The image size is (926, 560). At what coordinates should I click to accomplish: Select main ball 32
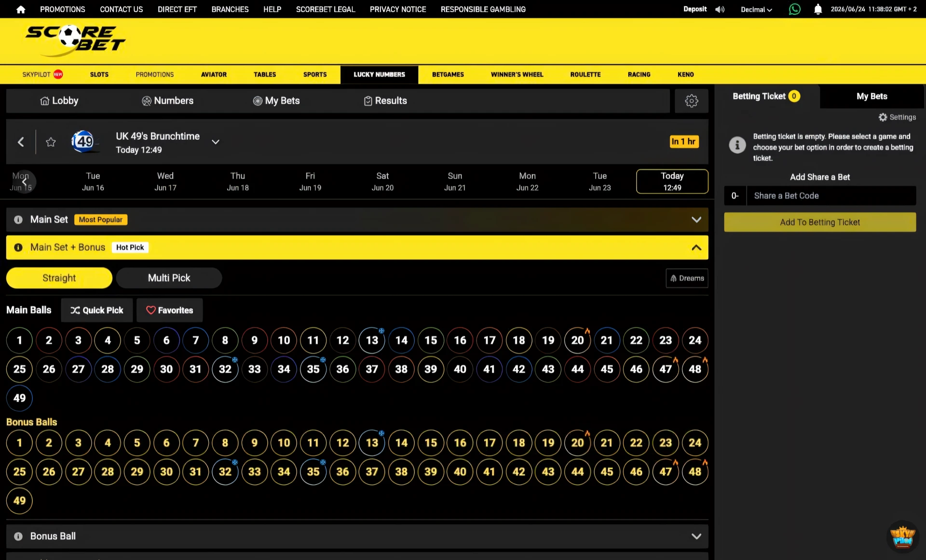(225, 369)
